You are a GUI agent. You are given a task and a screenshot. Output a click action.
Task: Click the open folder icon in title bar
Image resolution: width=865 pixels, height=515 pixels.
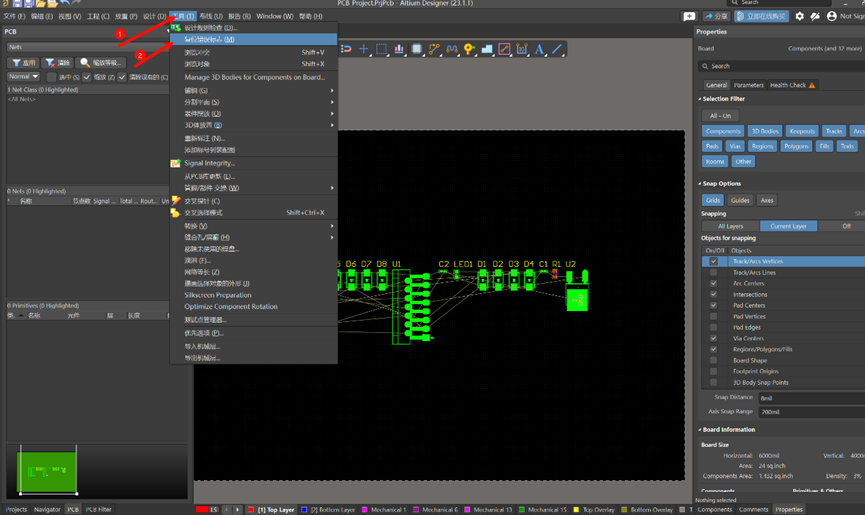click(41, 3)
